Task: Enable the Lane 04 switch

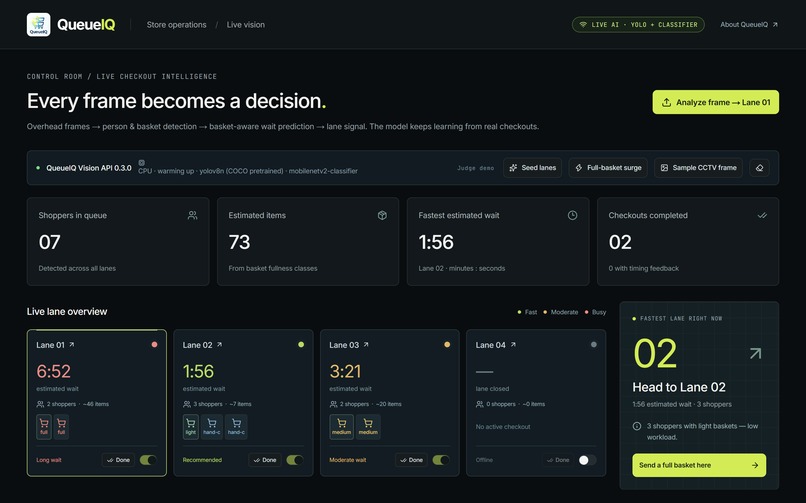Action: point(588,460)
